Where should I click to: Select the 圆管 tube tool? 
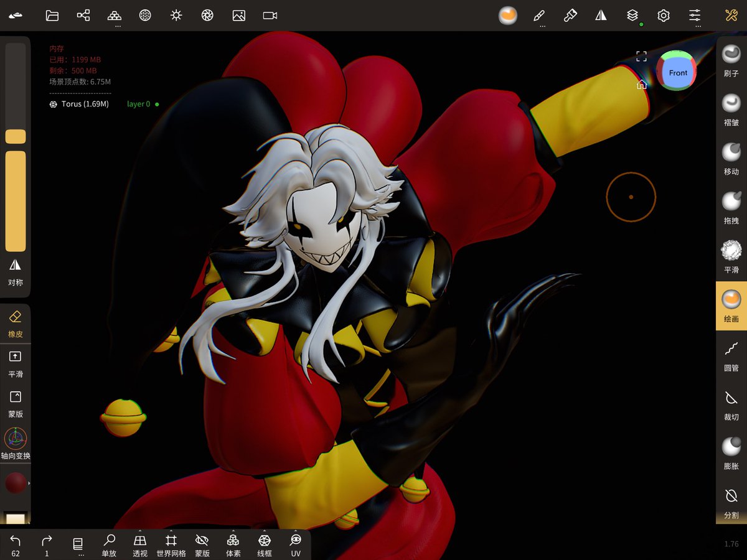[731, 355]
